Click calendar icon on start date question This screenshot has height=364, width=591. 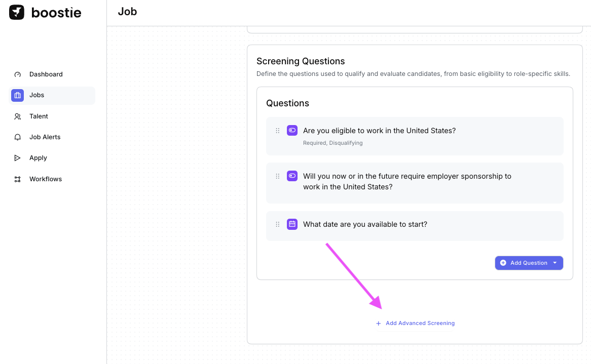coord(292,224)
